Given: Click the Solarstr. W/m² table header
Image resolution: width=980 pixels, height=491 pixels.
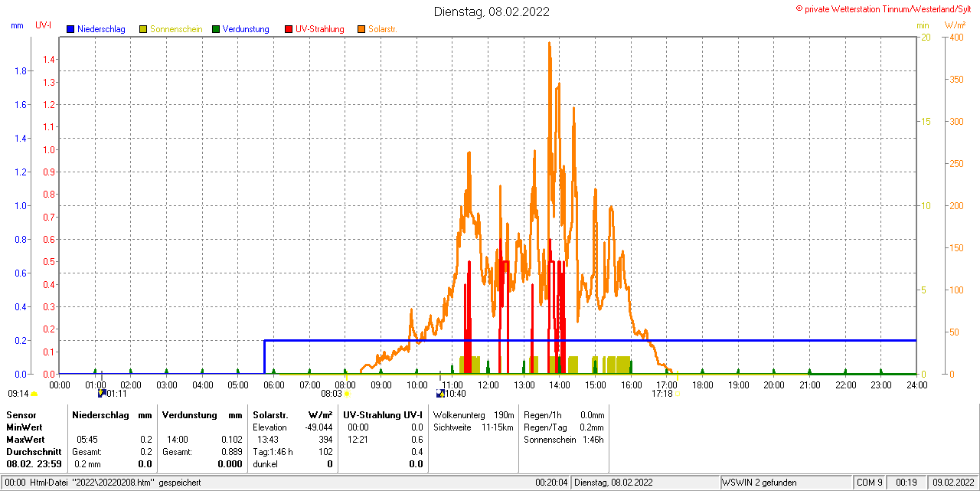Looking at the screenshot, I should (x=292, y=414).
